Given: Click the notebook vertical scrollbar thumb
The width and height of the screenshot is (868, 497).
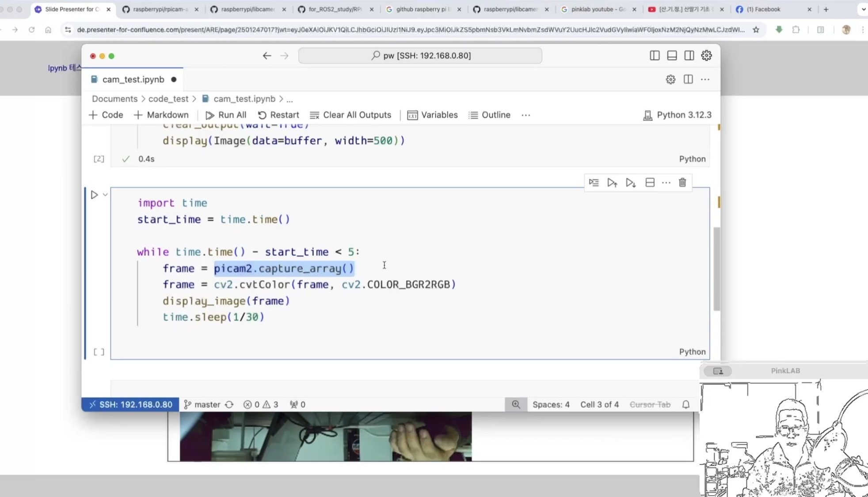Looking at the screenshot, I should click(x=716, y=269).
